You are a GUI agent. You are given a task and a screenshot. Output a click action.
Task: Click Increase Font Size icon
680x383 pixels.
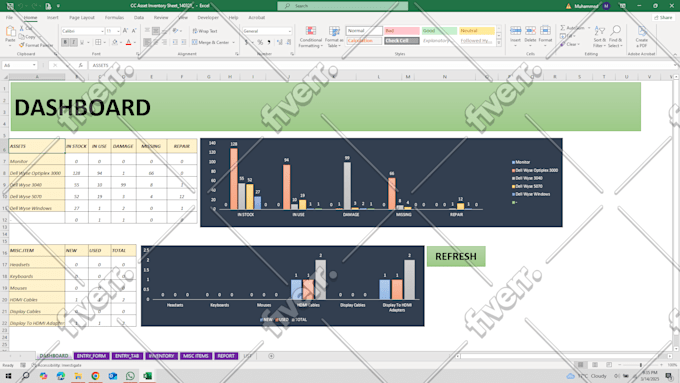coord(125,31)
